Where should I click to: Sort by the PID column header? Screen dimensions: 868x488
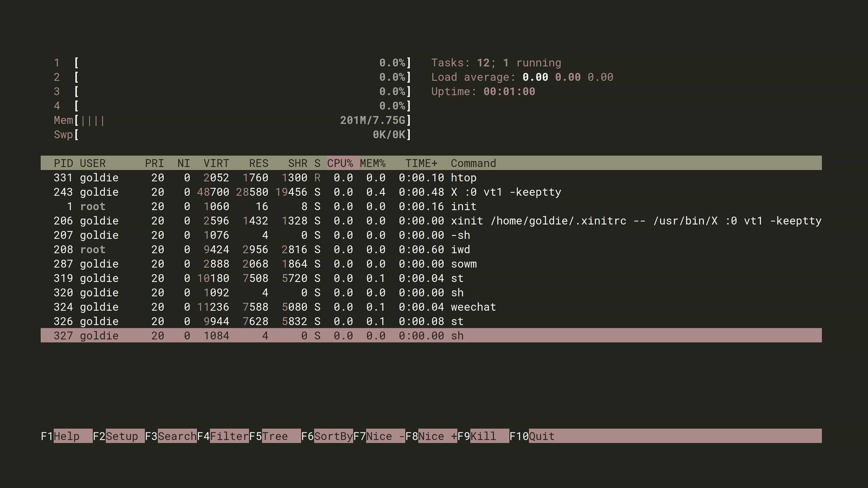point(63,163)
